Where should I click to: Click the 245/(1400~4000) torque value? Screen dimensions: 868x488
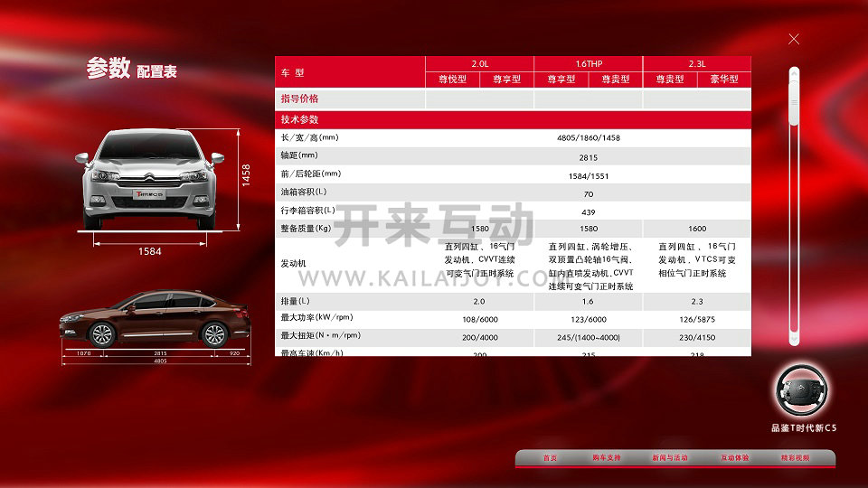click(589, 337)
